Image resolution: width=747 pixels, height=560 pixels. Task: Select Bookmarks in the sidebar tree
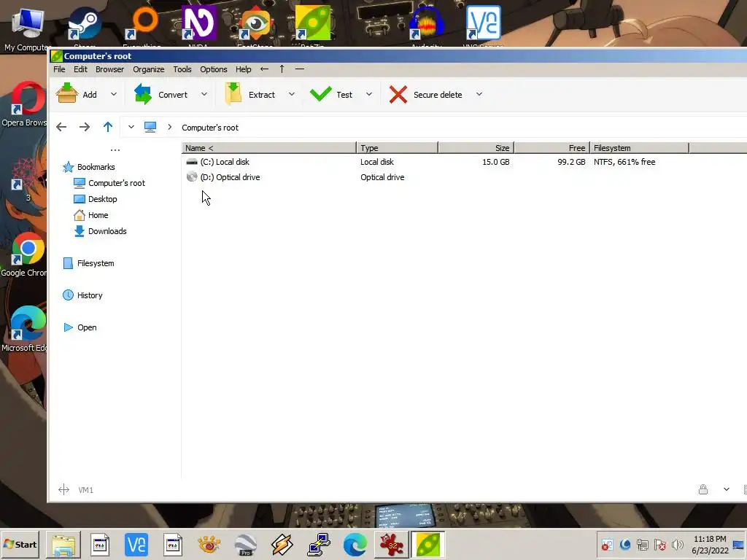[x=96, y=167]
